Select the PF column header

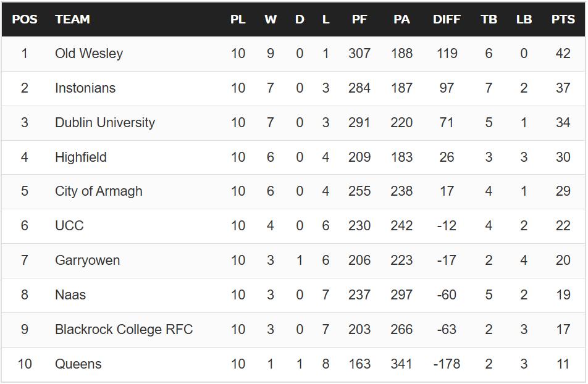pyautogui.click(x=359, y=19)
